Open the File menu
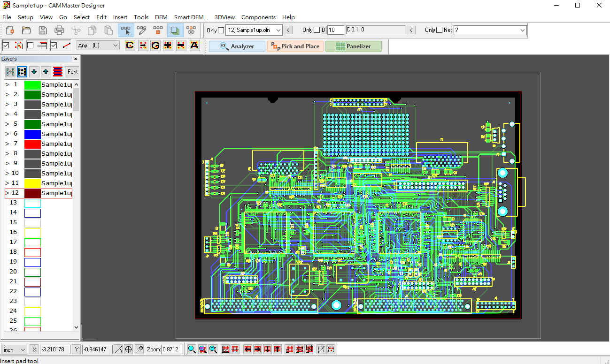Screen dimensions: 610x364 7,17
